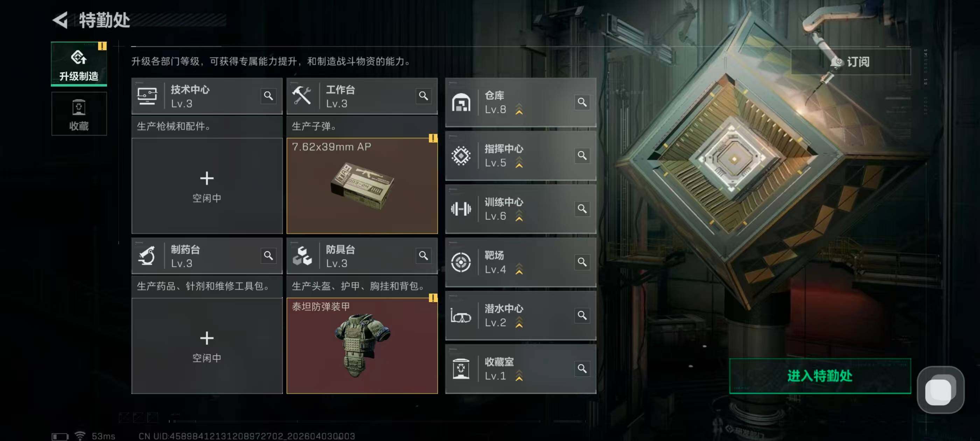
Task: Add production in idle 技术中心 slot
Action: [207, 186]
